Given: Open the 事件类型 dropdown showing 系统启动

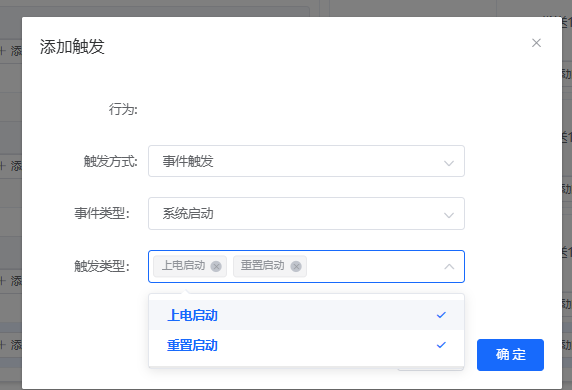Looking at the screenshot, I should tap(306, 213).
